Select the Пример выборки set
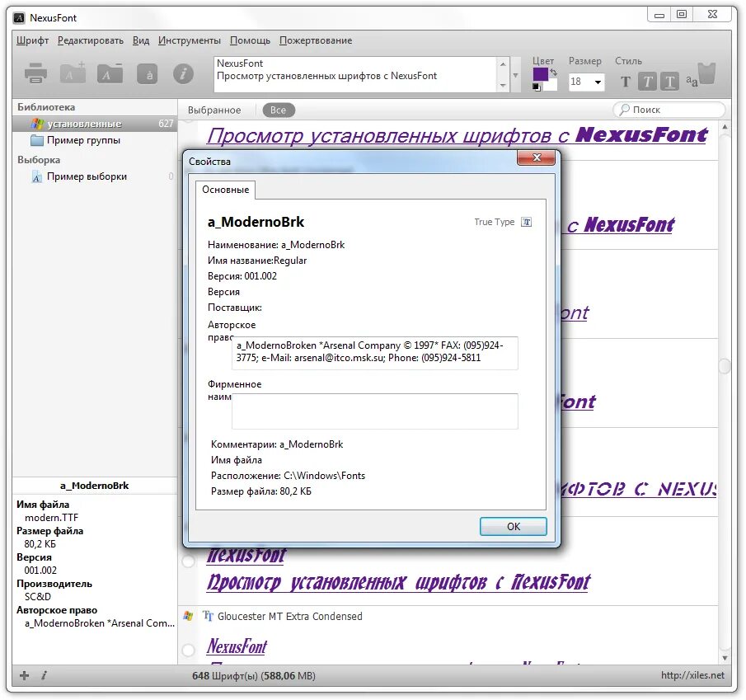This screenshot has width=746, height=700. (x=87, y=176)
